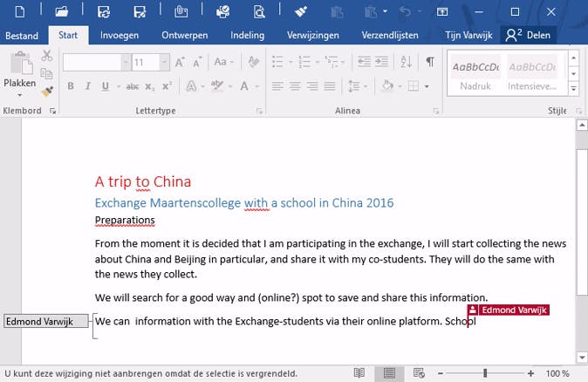Click the Edmond Varwijk margin label
The height and width of the screenshot is (382, 588).
point(46,321)
